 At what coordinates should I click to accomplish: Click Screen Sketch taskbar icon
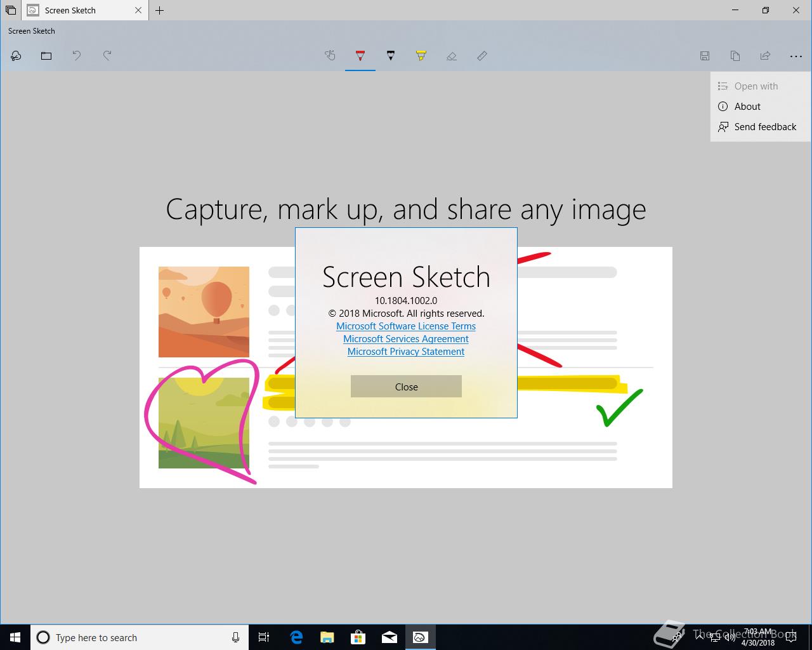420,637
